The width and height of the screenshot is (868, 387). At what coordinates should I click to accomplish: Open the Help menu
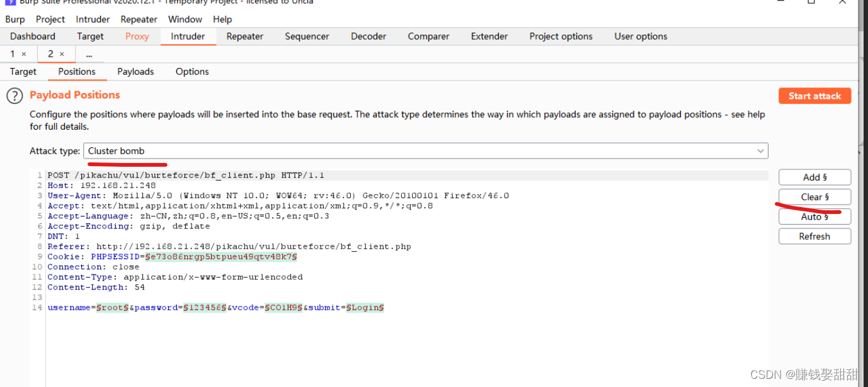222,20
